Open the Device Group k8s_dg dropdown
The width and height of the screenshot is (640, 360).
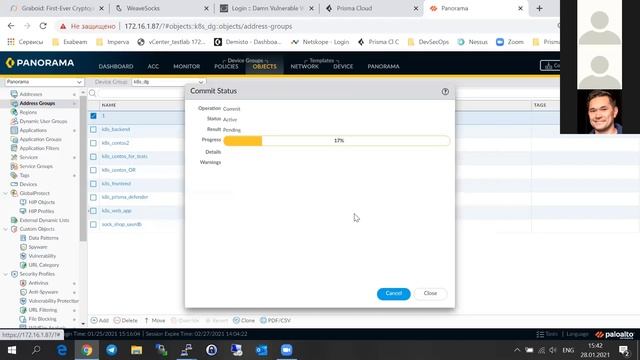(168, 82)
